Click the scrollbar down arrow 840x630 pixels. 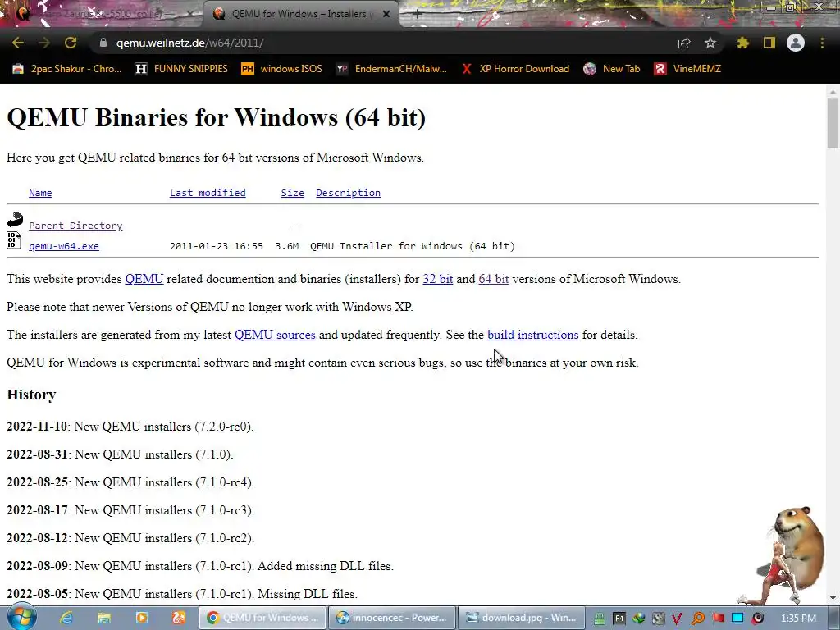coord(833,598)
